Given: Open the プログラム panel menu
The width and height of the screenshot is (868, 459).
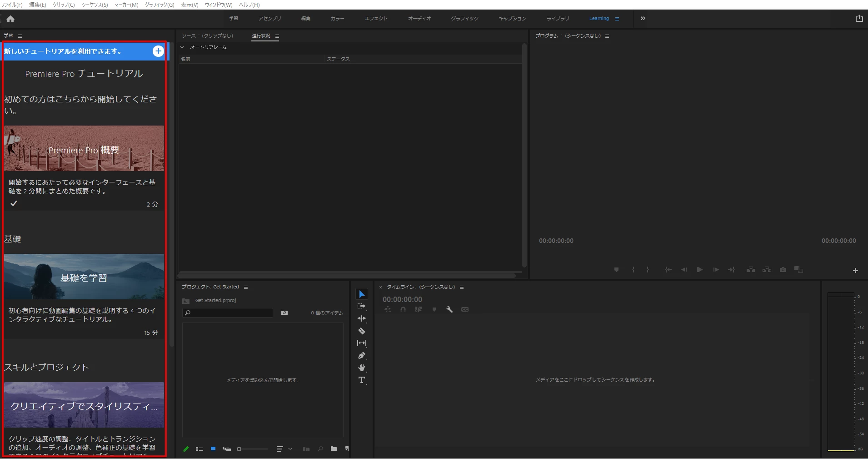Looking at the screenshot, I should tap(607, 36).
